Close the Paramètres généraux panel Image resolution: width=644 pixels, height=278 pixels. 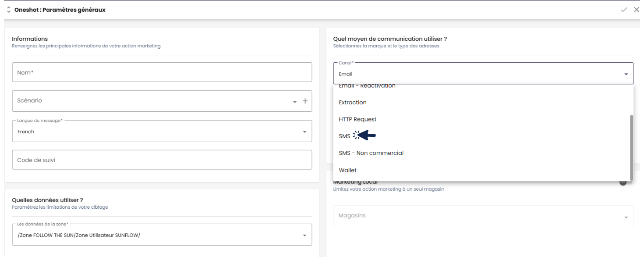pos(637,10)
